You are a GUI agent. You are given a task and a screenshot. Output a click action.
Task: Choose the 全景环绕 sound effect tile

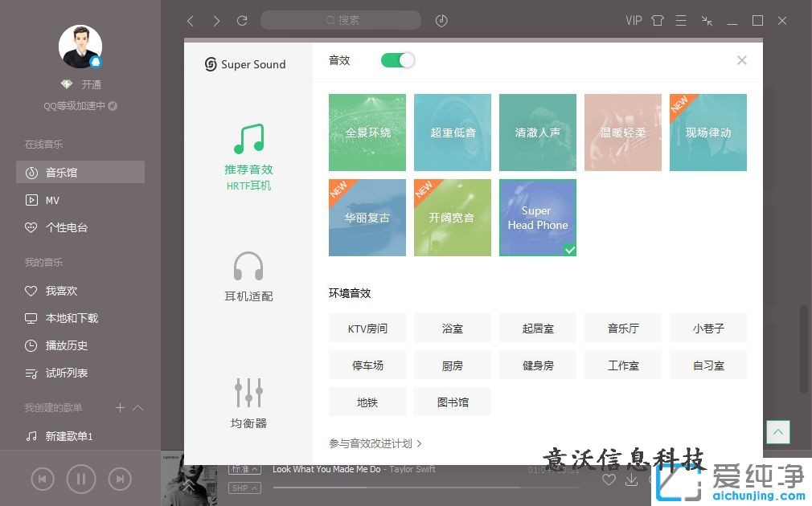367,133
